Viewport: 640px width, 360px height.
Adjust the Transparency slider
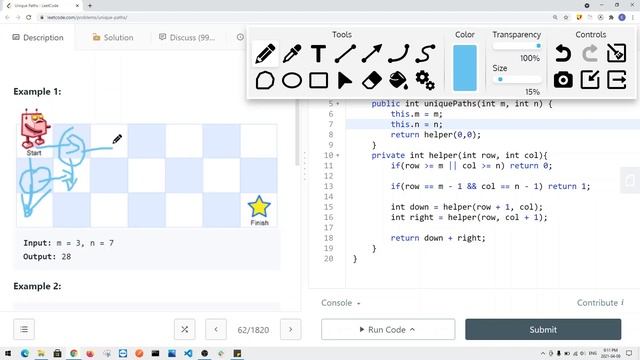517,46
